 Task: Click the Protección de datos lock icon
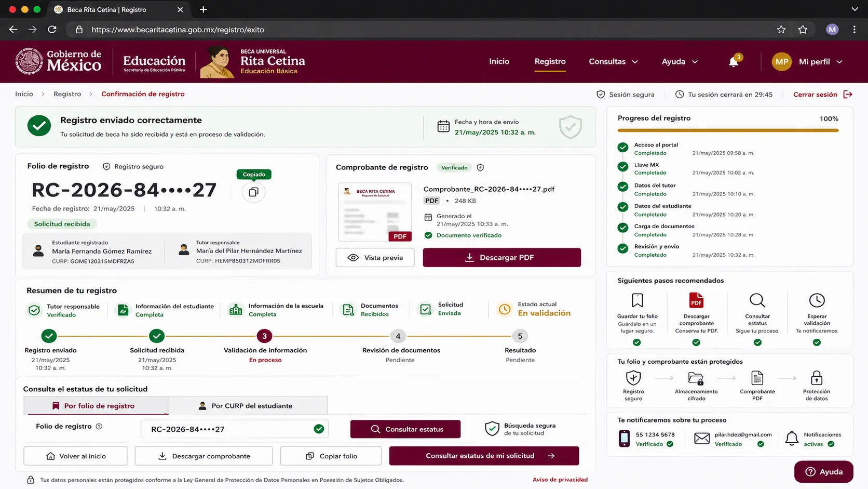coord(817,378)
